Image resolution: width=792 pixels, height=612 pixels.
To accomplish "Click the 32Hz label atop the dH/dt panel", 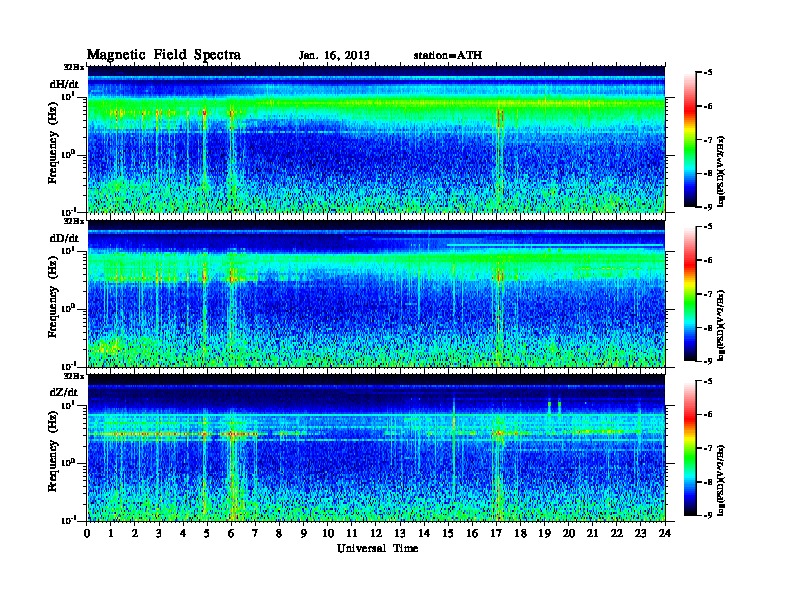I will point(73,67).
